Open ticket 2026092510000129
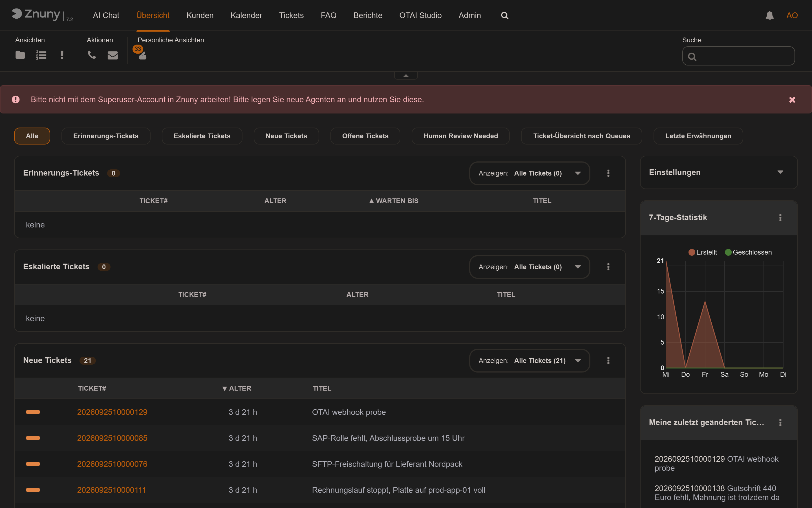Image resolution: width=812 pixels, height=508 pixels. [x=112, y=412]
